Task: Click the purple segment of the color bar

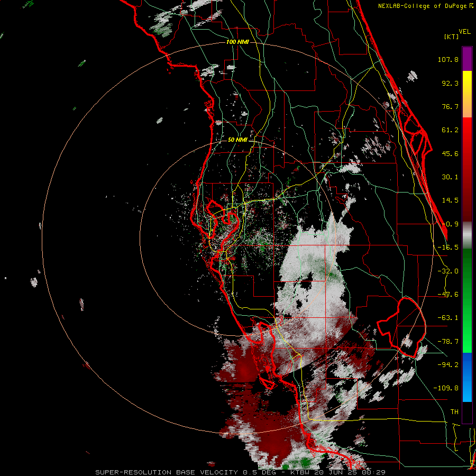Action: pyautogui.click(x=467, y=59)
